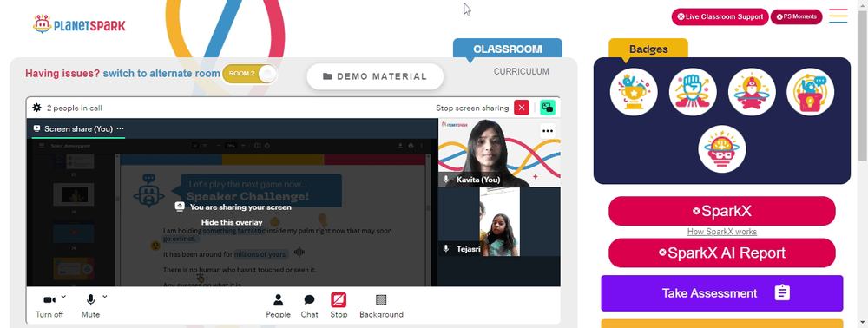Select the meditating figure badge
Viewport: 868px width, 328px height.
(752, 92)
